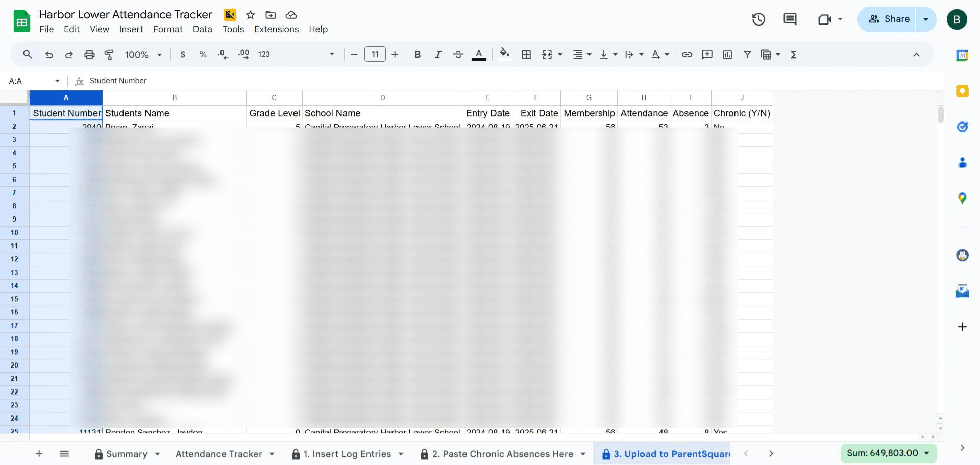This screenshot has width=980, height=465.
Task: Open Keep notes side panel
Action: 962,91
